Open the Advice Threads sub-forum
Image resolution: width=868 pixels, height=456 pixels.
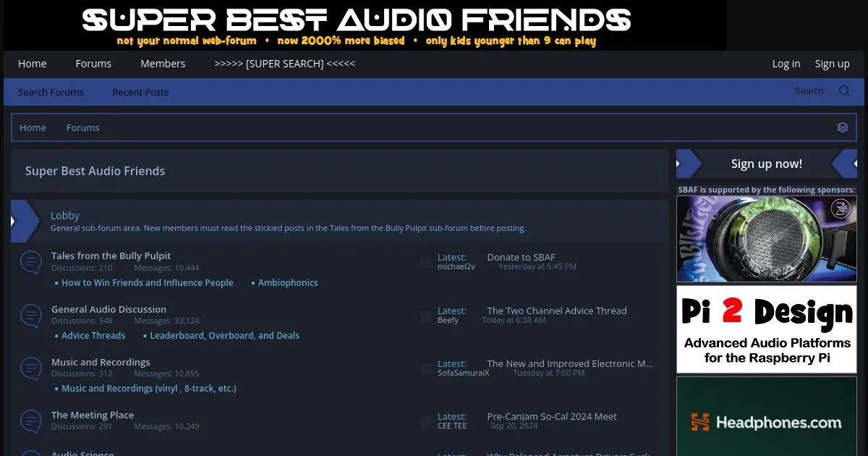(x=93, y=336)
